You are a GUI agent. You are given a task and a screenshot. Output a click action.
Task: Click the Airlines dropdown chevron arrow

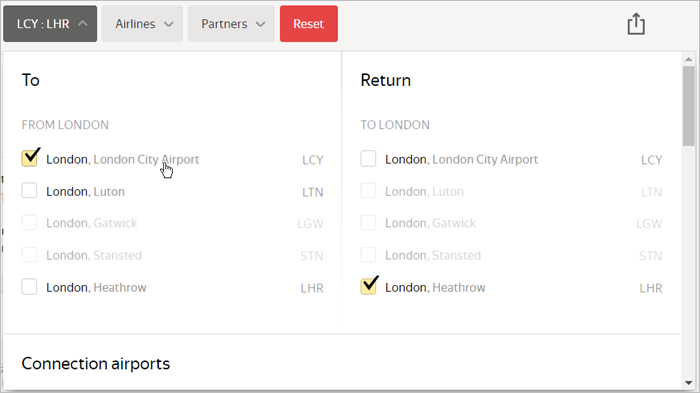(x=168, y=24)
